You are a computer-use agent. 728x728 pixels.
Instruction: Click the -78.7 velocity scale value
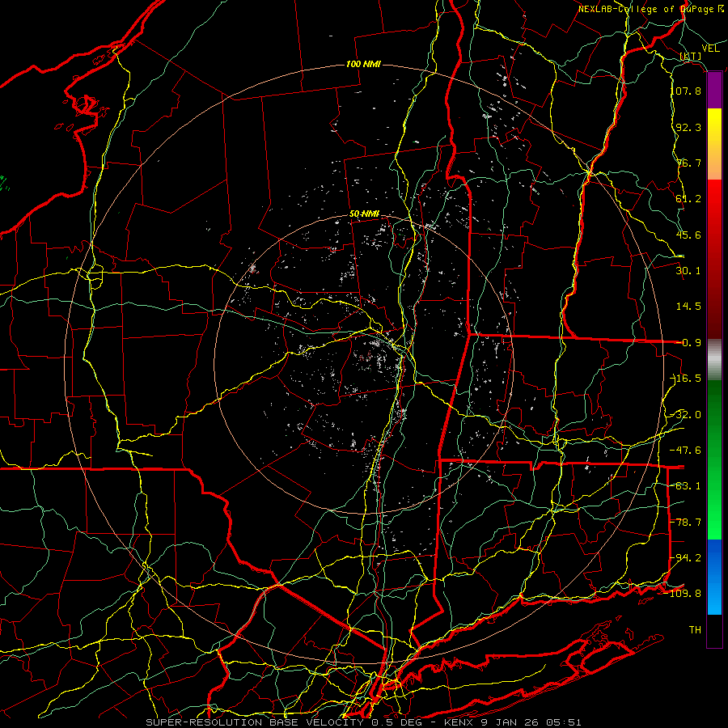pos(686,523)
